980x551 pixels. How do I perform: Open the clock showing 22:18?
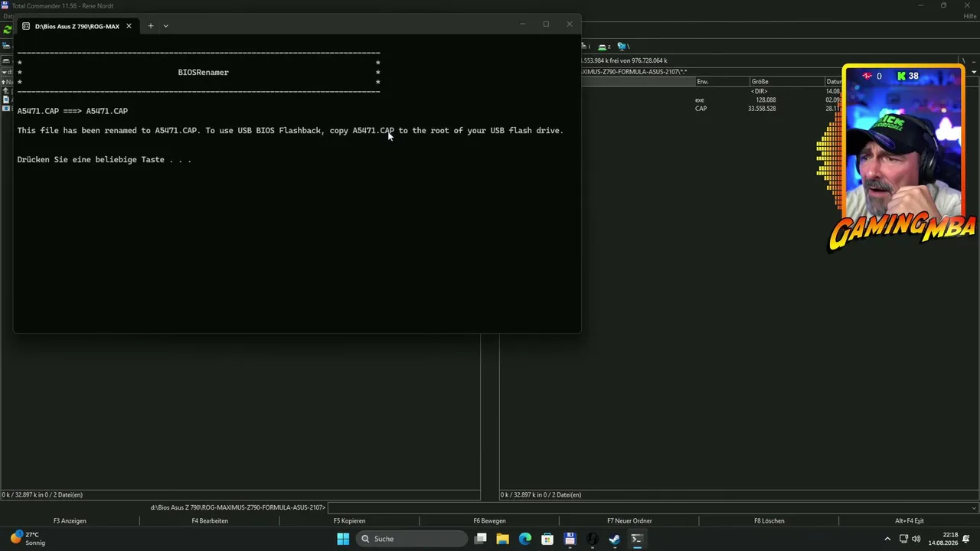coord(943,539)
